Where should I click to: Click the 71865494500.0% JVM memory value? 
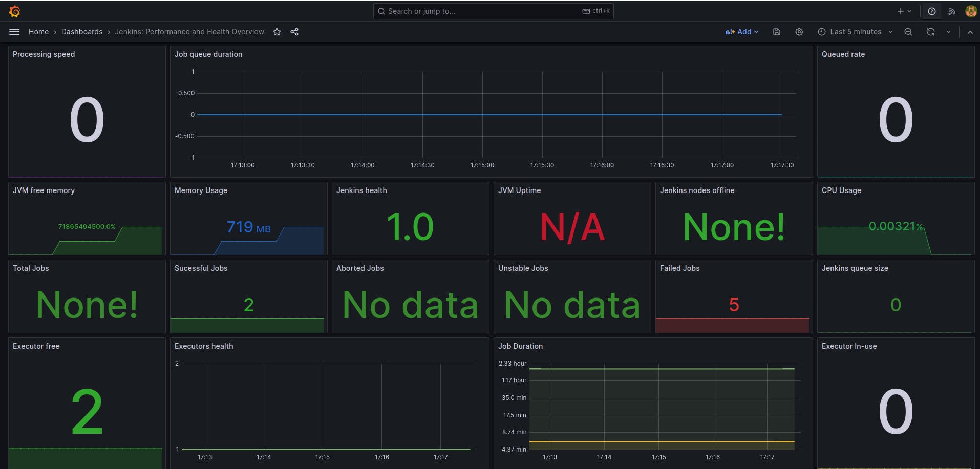87,226
